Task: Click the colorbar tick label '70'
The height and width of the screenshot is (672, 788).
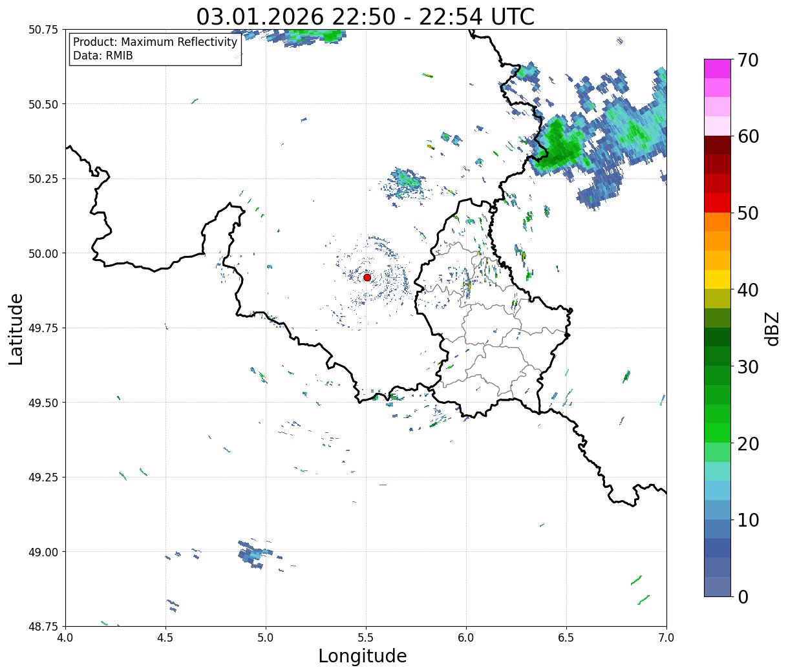Action: point(747,59)
